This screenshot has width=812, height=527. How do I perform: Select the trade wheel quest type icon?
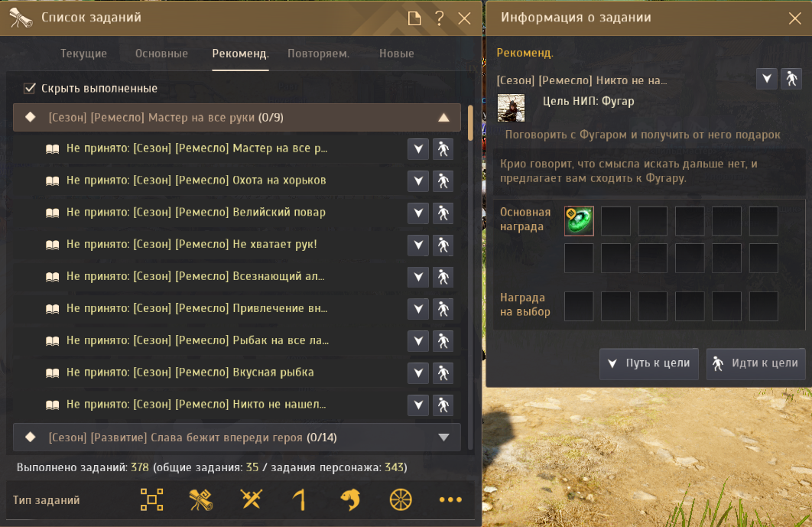click(x=401, y=499)
